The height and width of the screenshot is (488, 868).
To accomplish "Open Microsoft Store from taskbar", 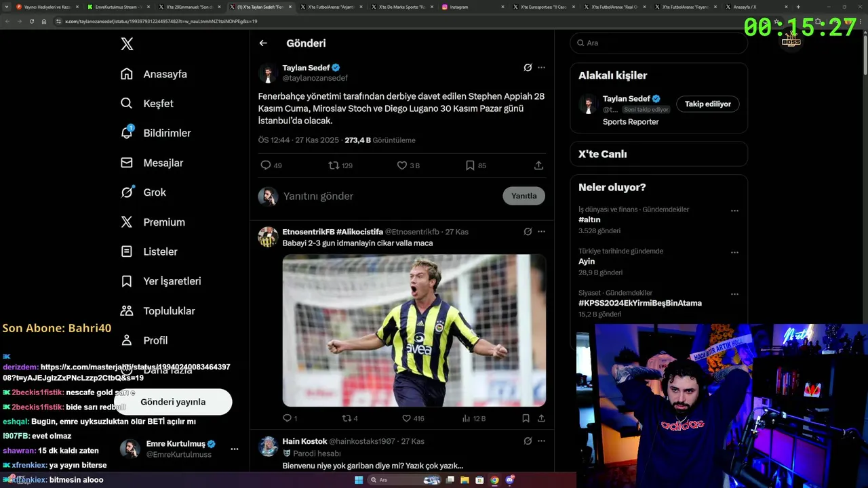I will [x=479, y=480].
